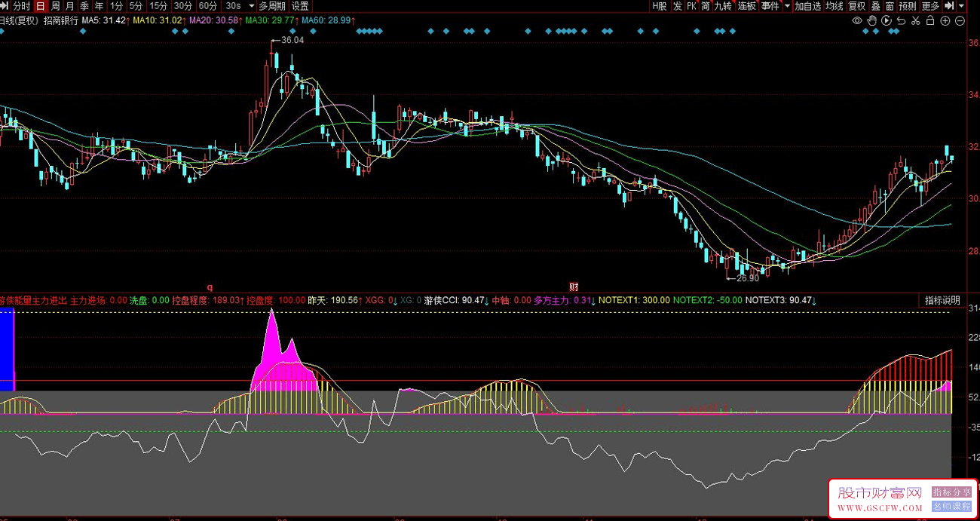The height and width of the screenshot is (521, 980).
Task: Toggle the eye visibility icon above chart
Action: click(x=857, y=20)
